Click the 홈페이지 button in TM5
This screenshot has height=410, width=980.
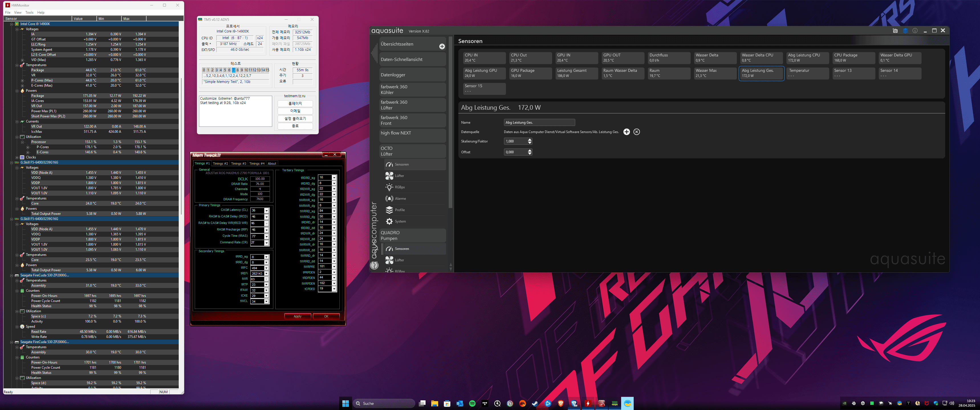(x=295, y=103)
